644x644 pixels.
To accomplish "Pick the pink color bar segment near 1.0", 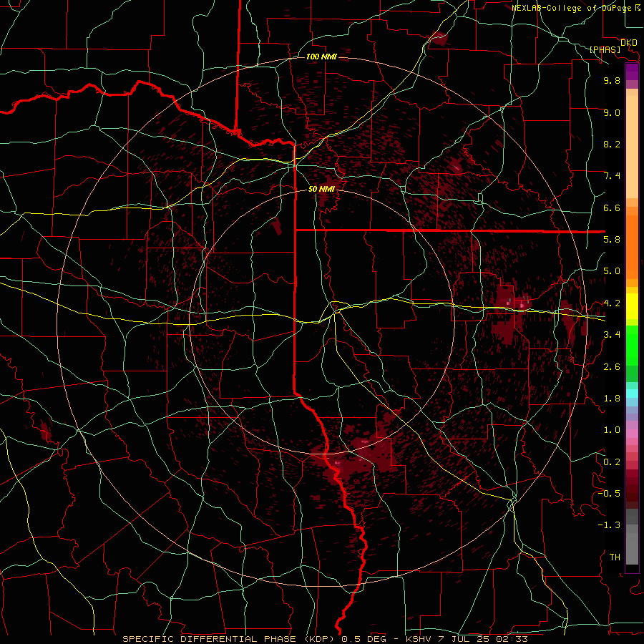I will tap(632, 434).
